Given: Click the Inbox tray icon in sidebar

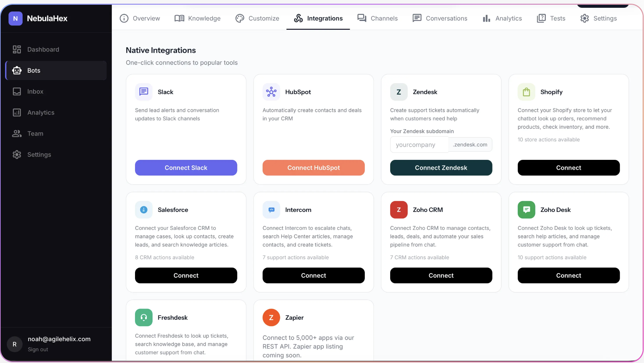Looking at the screenshot, I should 17,92.
